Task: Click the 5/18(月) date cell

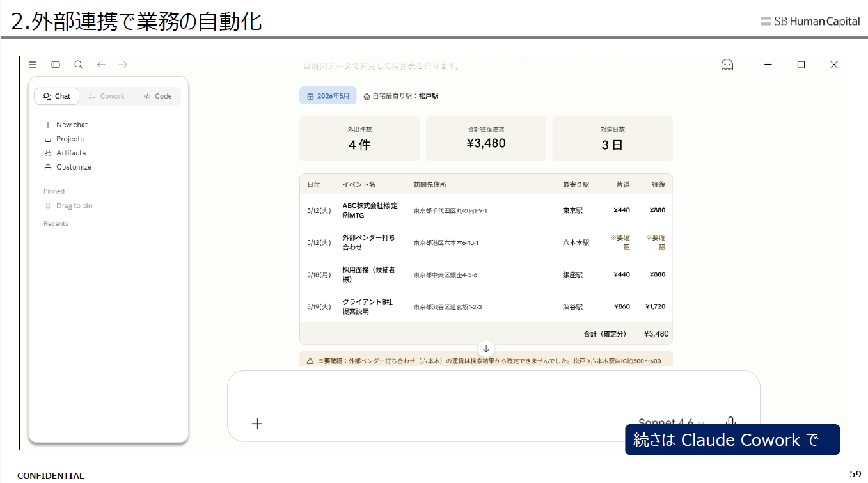Action: click(x=319, y=274)
